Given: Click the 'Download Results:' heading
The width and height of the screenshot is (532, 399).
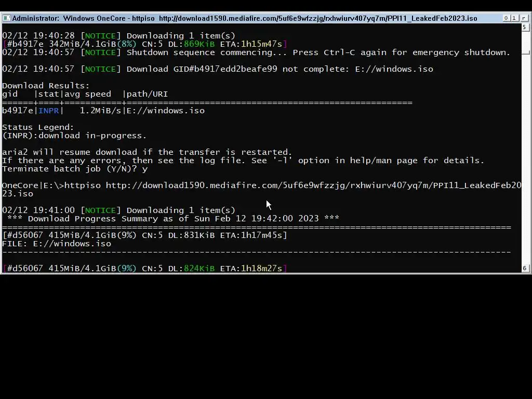Looking at the screenshot, I should (46, 86).
